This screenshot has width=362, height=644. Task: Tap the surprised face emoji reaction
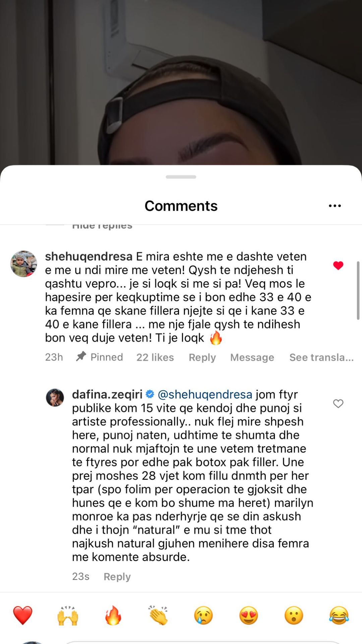[x=294, y=615]
